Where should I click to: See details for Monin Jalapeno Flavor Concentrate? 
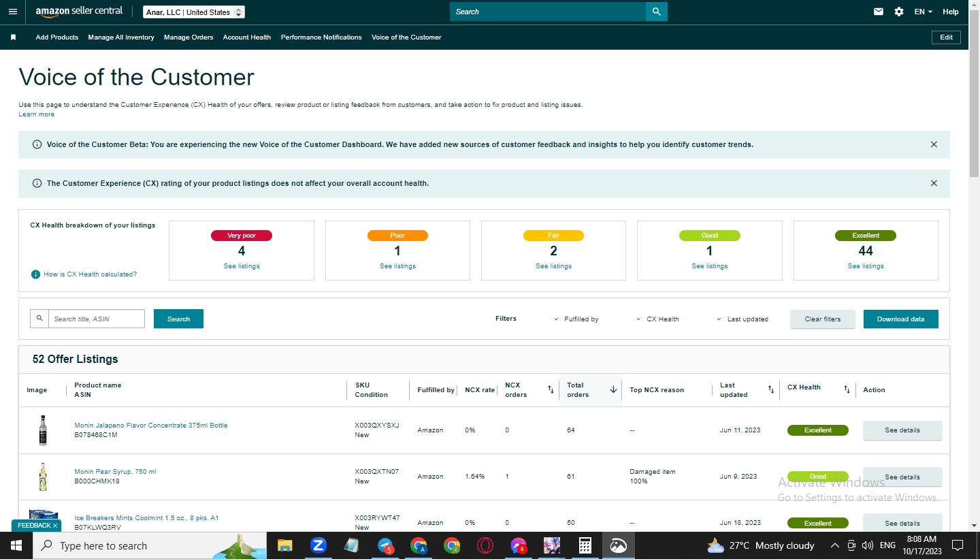[902, 430]
